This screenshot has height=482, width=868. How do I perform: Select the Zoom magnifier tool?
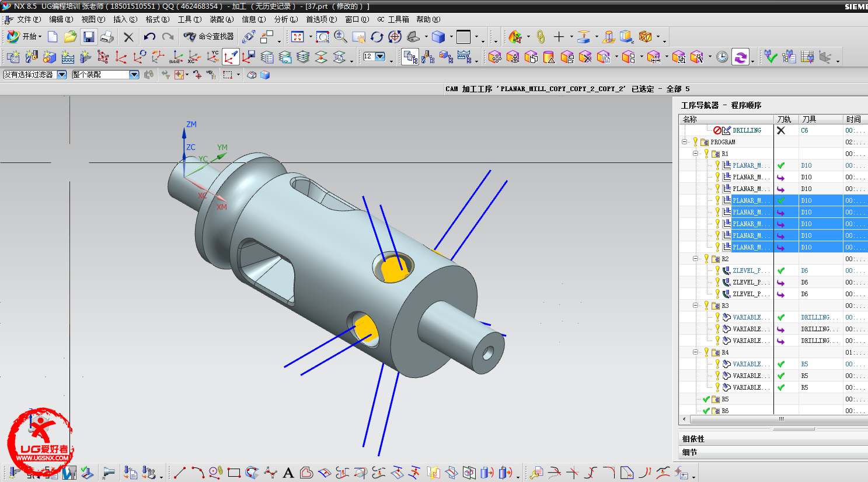[x=340, y=37]
